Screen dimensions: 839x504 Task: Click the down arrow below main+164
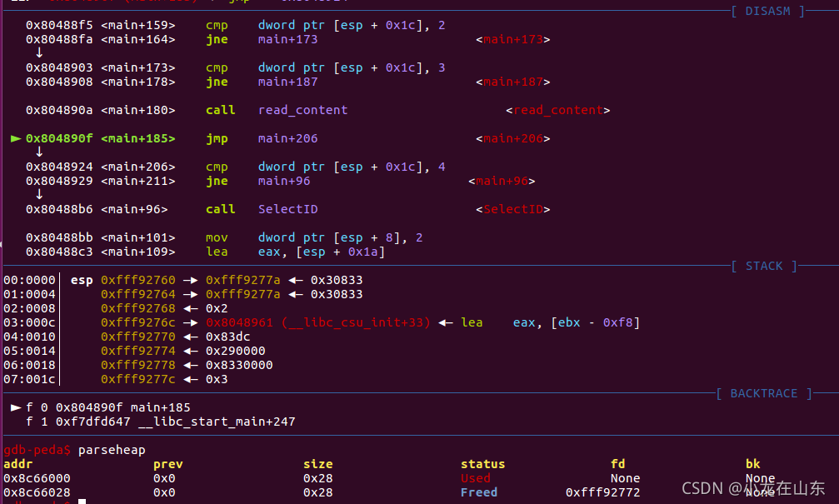click(39, 53)
